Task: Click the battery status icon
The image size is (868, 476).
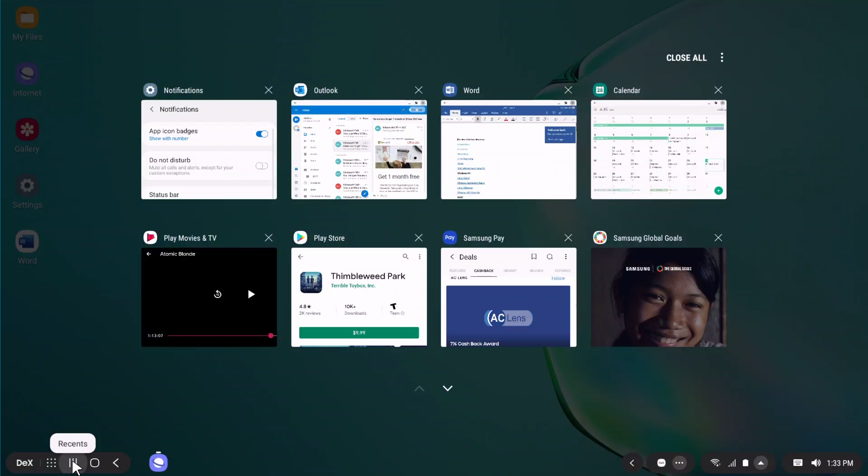Action: [745, 463]
